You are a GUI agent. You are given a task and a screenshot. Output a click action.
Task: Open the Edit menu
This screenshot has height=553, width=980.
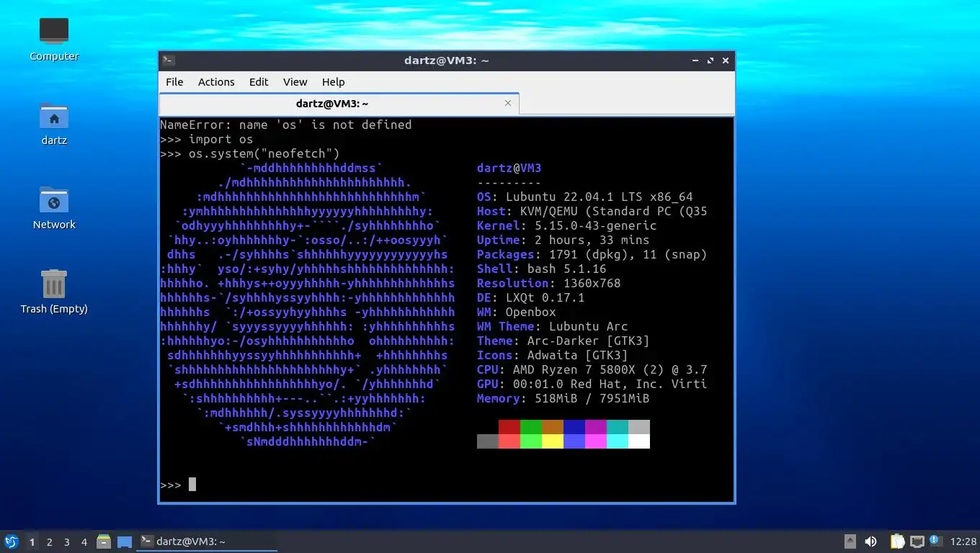[259, 82]
